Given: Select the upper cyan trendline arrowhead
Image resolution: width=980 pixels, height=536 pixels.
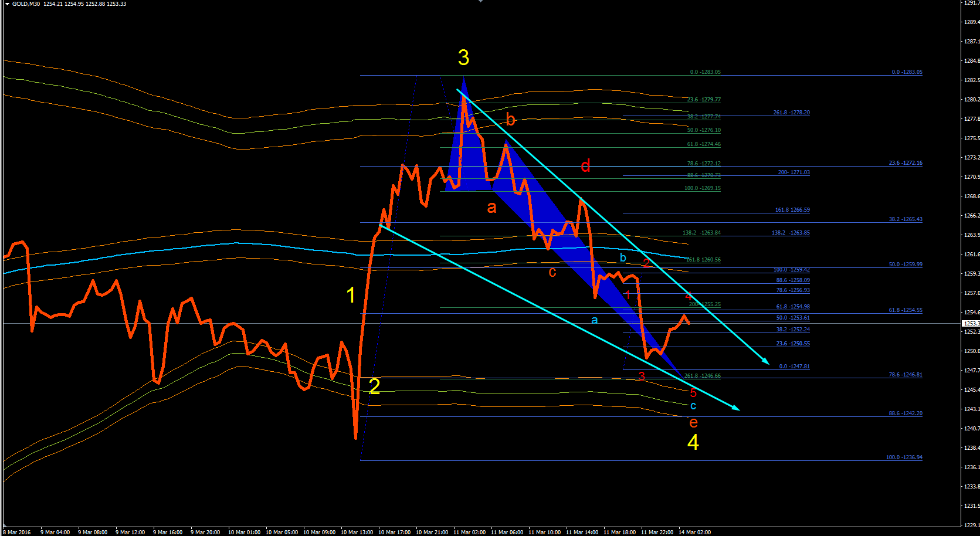Looking at the screenshot, I should tap(765, 361).
